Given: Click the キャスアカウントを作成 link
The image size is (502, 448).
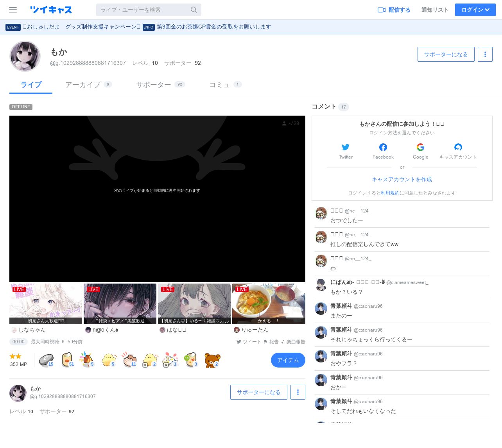Looking at the screenshot, I should 402,179.
